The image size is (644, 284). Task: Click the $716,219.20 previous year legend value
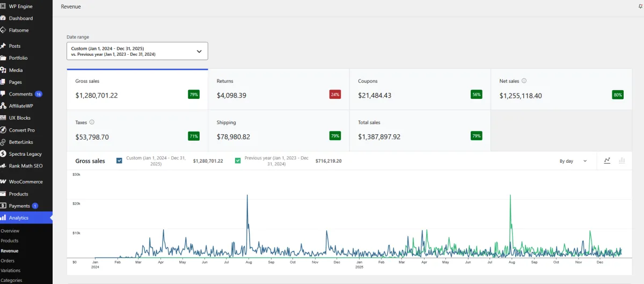point(328,161)
